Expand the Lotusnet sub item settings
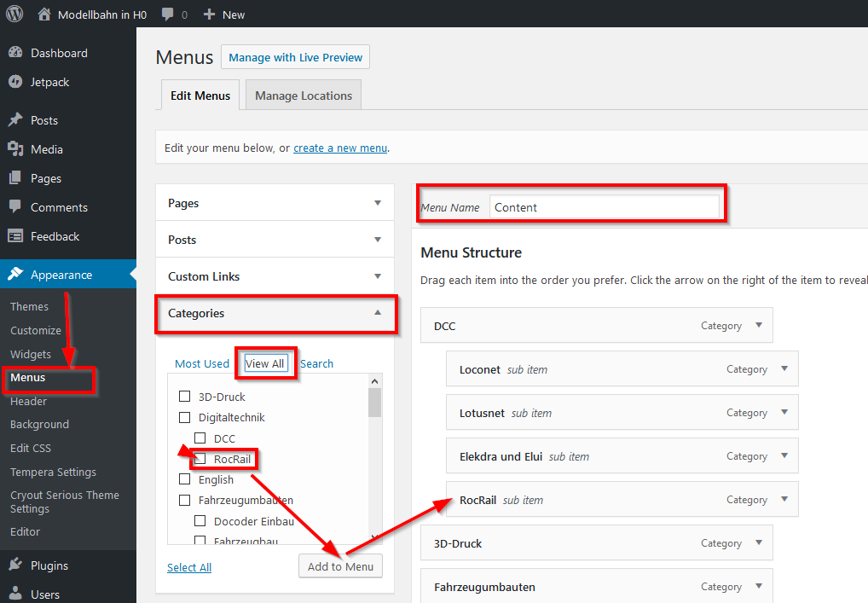The height and width of the screenshot is (603, 868). pos(784,412)
